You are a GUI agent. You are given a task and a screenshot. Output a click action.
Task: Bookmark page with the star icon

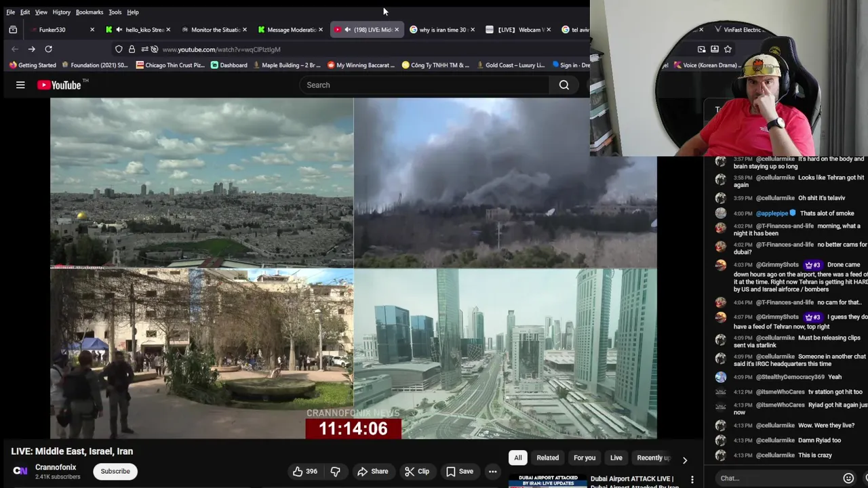click(728, 49)
